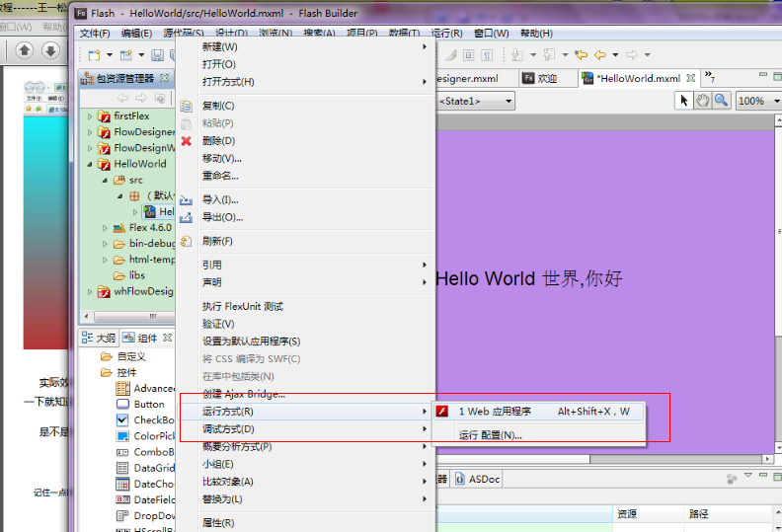Click the yellow Back navigation arrow in the toolbar
The width and height of the screenshot is (782, 532).
point(600,55)
